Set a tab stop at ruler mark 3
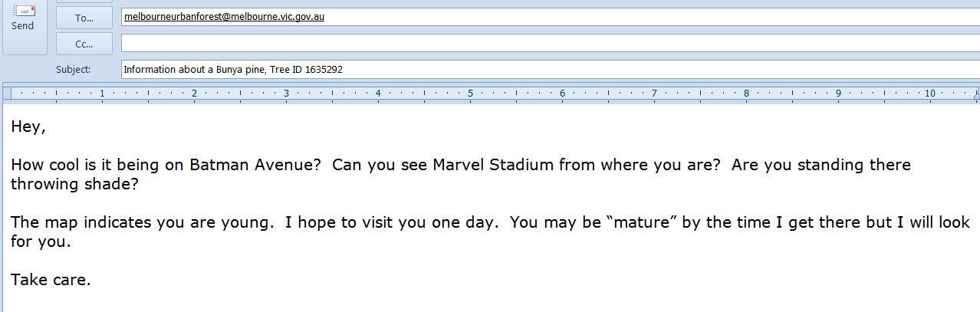Screen dimensions: 980x312 pyautogui.click(x=286, y=94)
